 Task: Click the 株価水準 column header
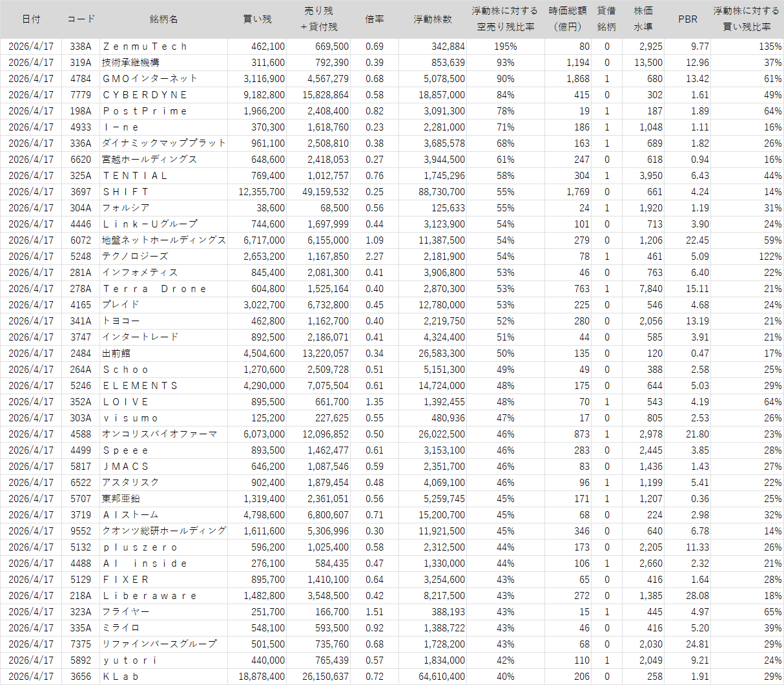click(643, 19)
